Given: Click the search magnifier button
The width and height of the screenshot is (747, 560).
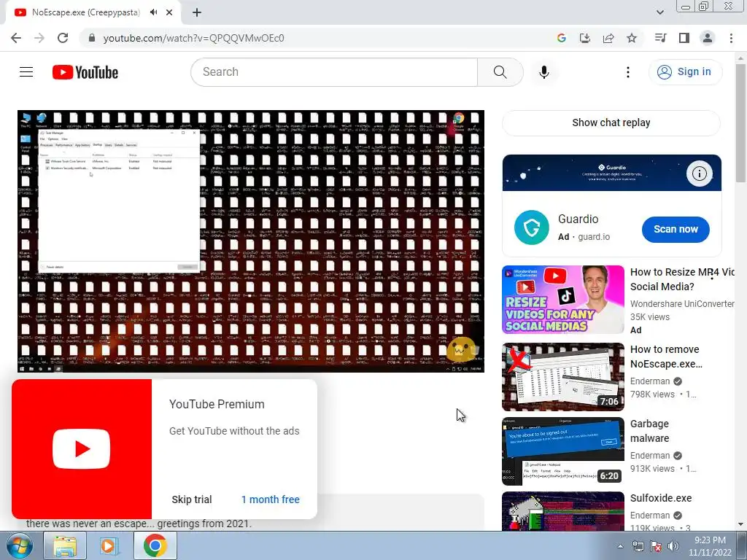Looking at the screenshot, I should click(x=500, y=72).
